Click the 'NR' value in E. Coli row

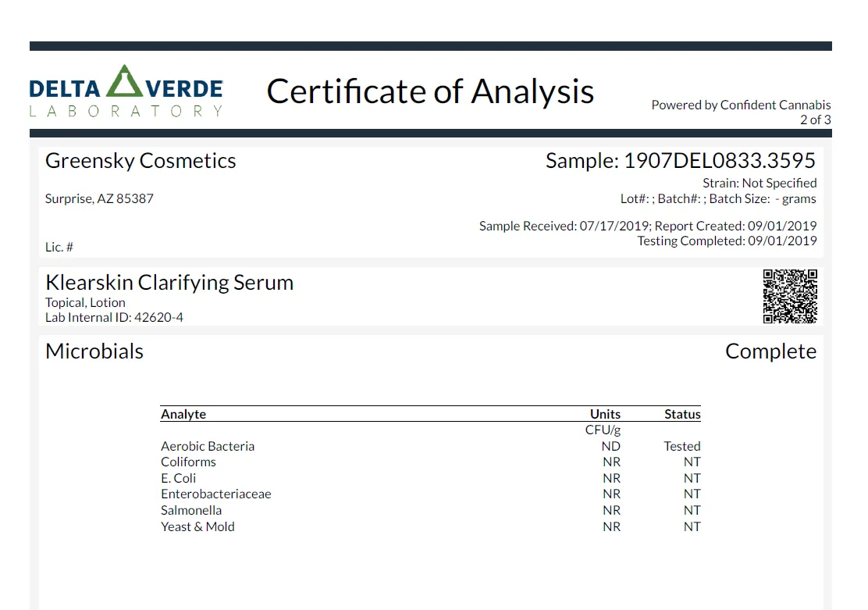(x=612, y=478)
